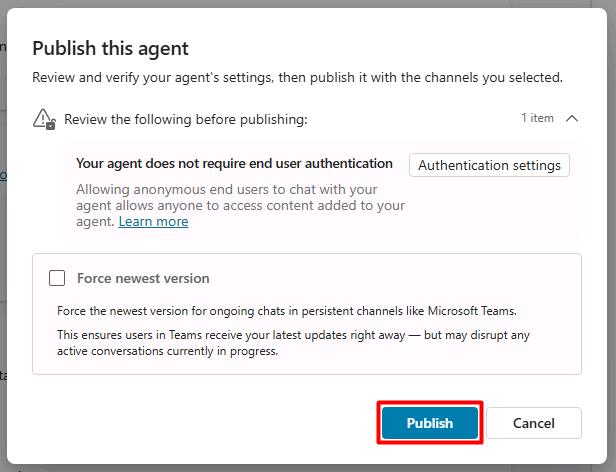The height and width of the screenshot is (472, 616).
Task: Click the Force newest version label
Action: pos(143,278)
